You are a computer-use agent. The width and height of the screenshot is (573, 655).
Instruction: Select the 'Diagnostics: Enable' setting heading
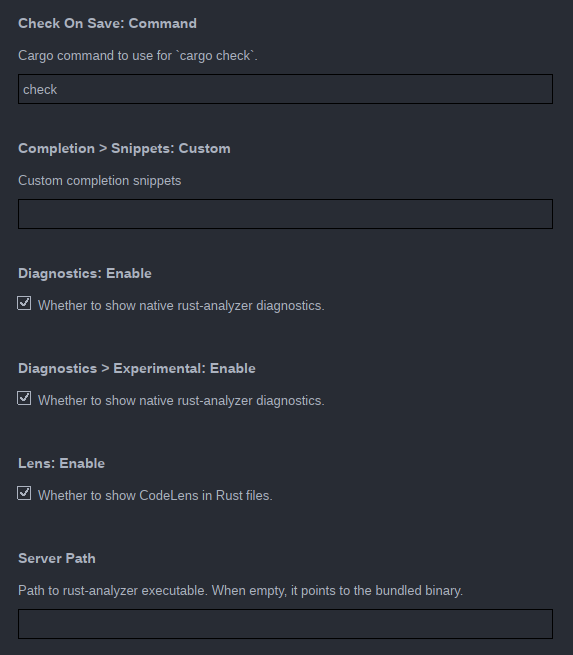coord(85,273)
